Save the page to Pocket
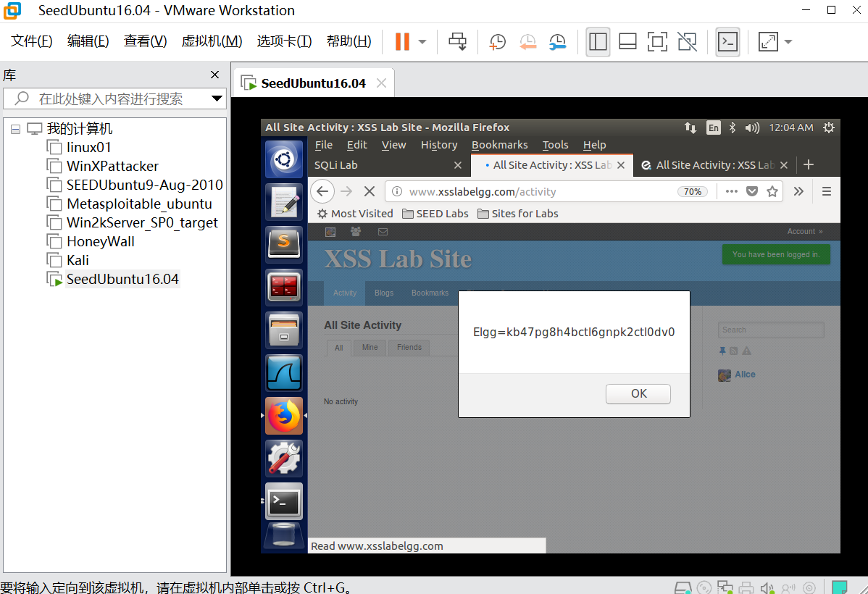The height and width of the screenshot is (594, 868). pos(752,191)
